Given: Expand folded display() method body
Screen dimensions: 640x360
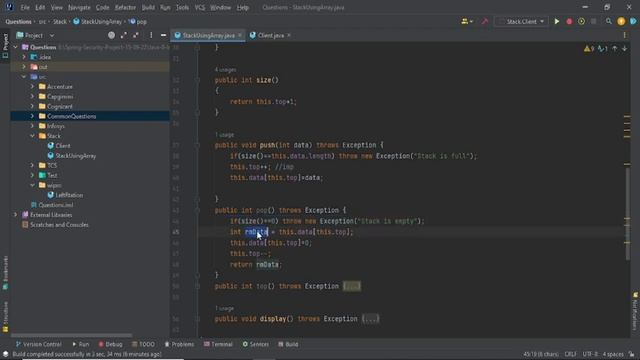Looking at the screenshot, I should coord(371,319).
